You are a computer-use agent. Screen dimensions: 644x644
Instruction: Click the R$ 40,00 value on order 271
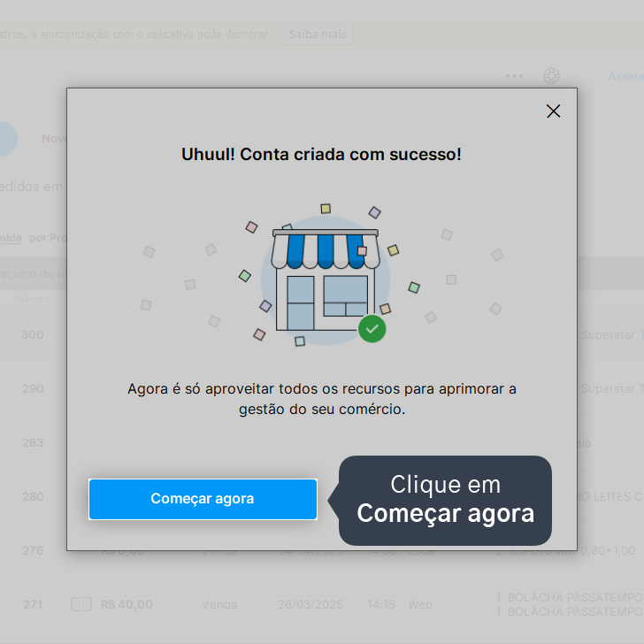126,604
